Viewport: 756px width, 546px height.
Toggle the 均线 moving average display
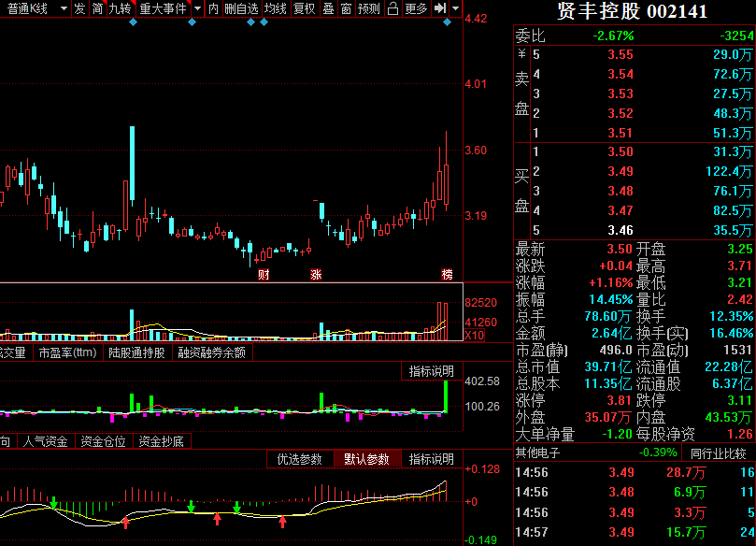tap(275, 8)
